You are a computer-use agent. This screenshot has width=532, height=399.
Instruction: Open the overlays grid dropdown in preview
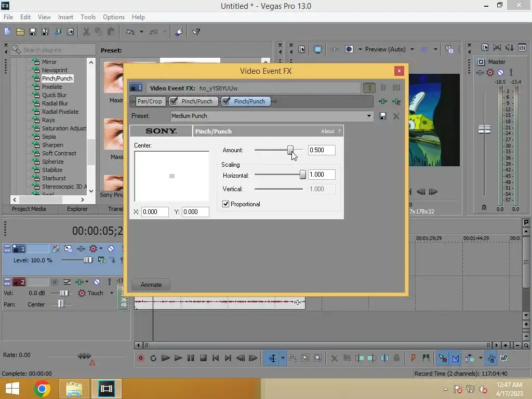tap(435, 49)
